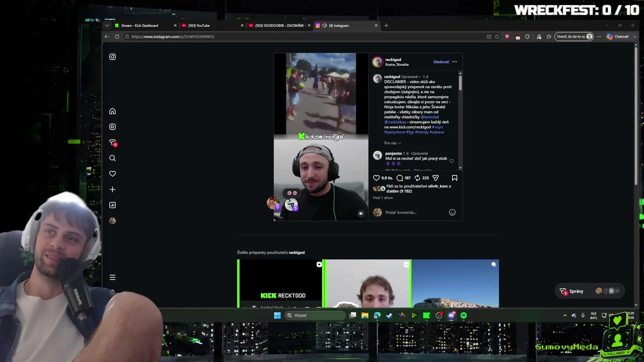Open recktgod's avatar in the post header
The width and height of the screenshot is (644, 362).
pyautogui.click(x=377, y=62)
